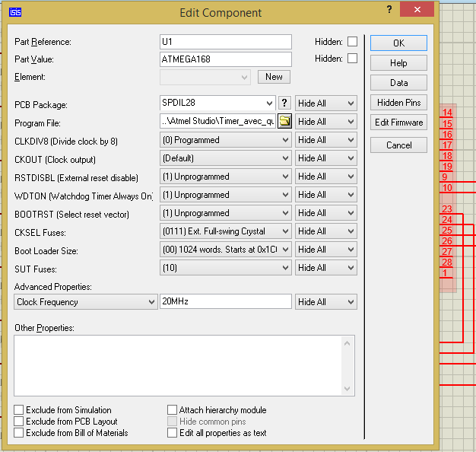Open Hide All dropdown for RSTDISBL
The width and height of the screenshot is (476, 452).
326,177
